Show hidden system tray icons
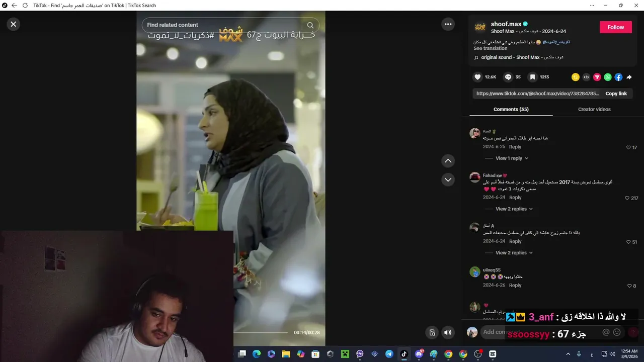Screen dimensions: 644x362 click(x=568, y=354)
